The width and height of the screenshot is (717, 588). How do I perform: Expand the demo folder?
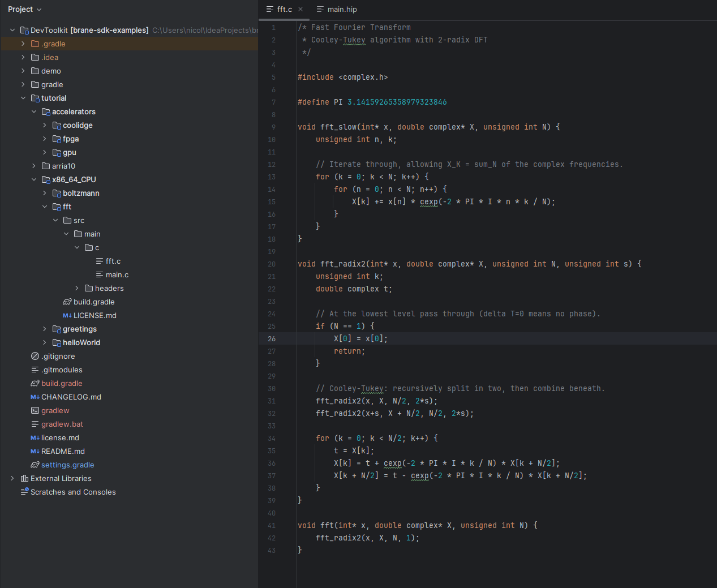coord(23,71)
